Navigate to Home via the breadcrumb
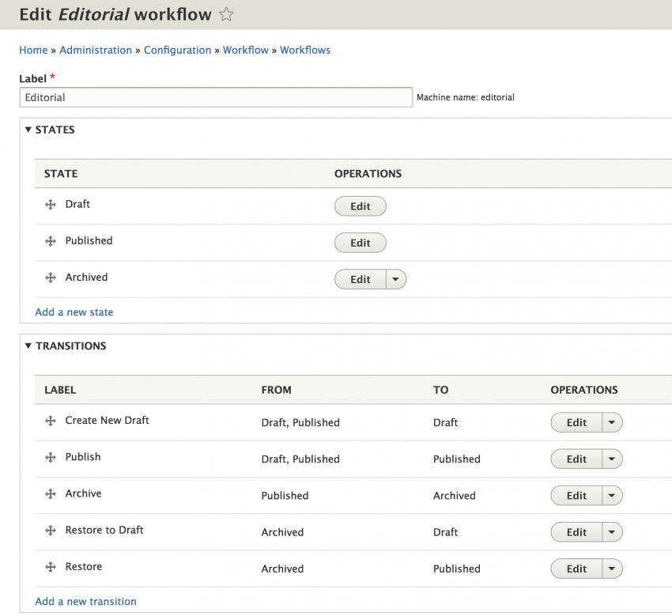This screenshot has width=672, height=616. [33, 50]
